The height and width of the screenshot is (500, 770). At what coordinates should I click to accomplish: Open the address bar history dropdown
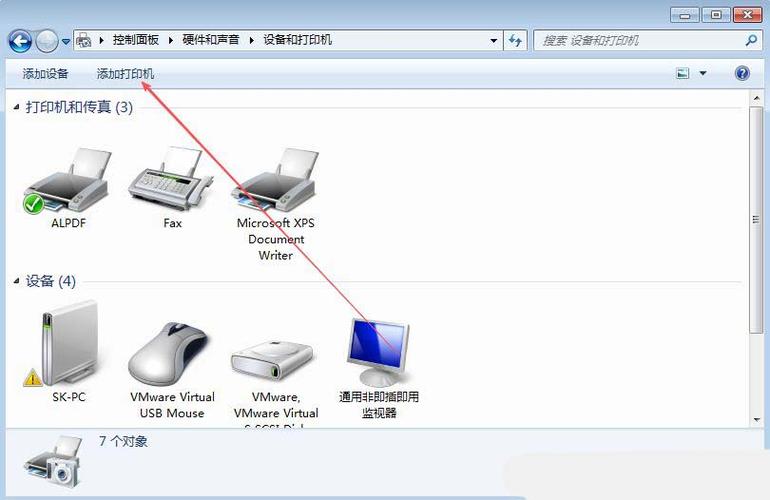pos(494,41)
